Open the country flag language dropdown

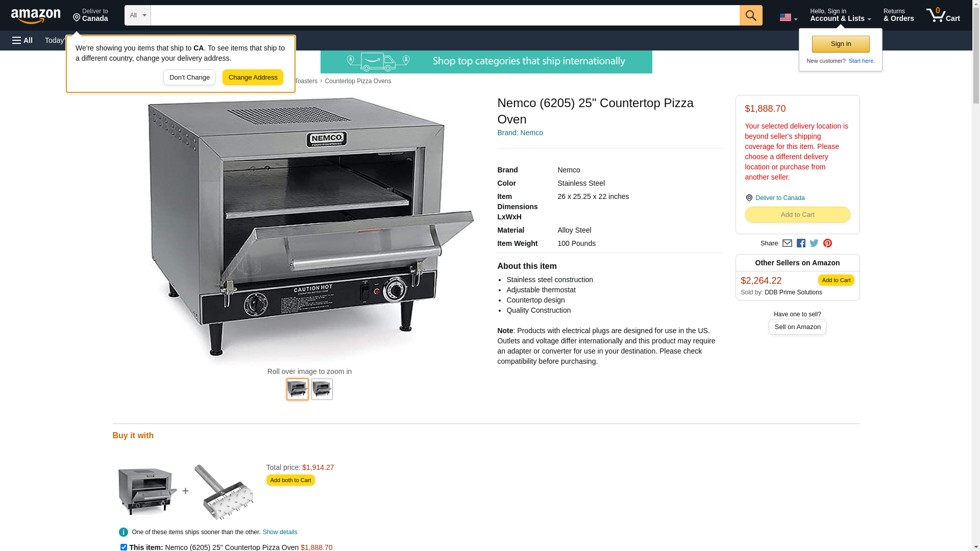click(788, 17)
